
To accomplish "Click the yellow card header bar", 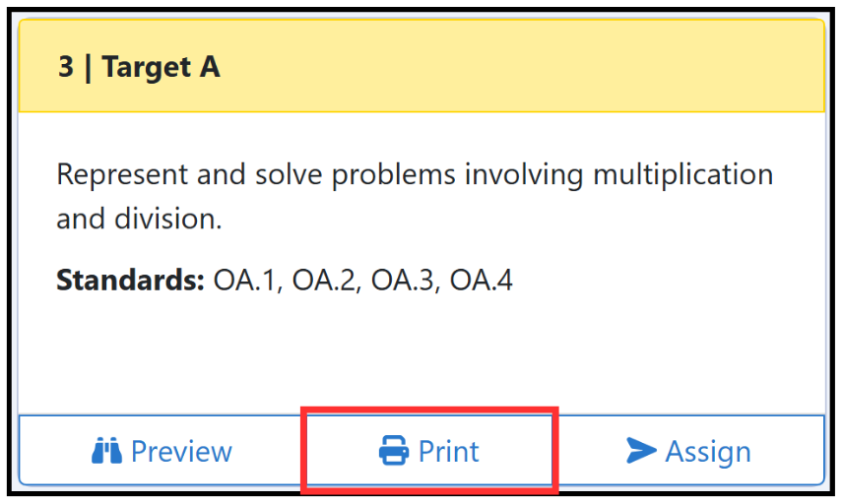I will click(x=421, y=66).
